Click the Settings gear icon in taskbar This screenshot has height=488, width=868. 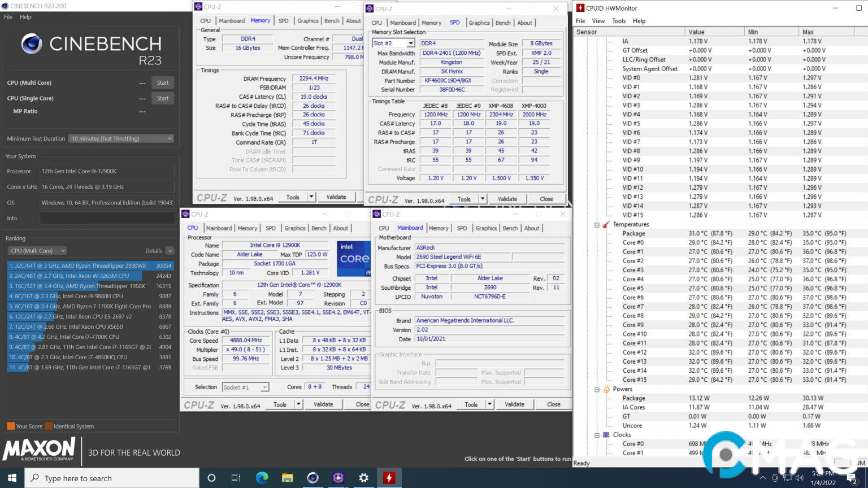point(364,478)
